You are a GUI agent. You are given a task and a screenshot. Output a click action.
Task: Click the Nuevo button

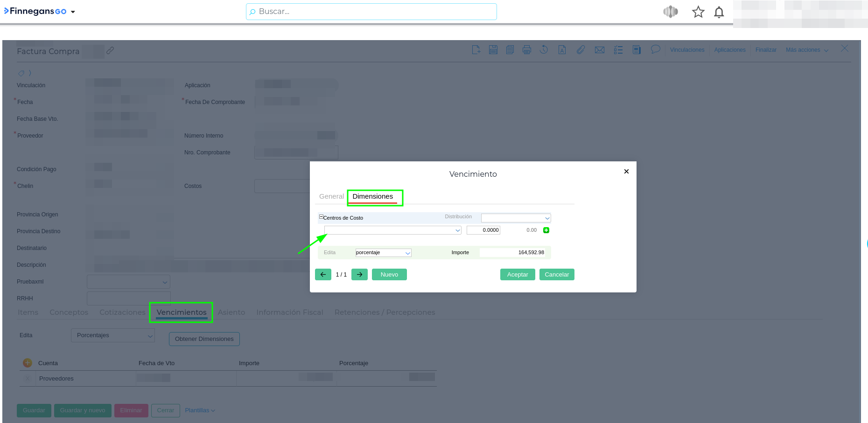pyautogui.click(x=389, y=275)
